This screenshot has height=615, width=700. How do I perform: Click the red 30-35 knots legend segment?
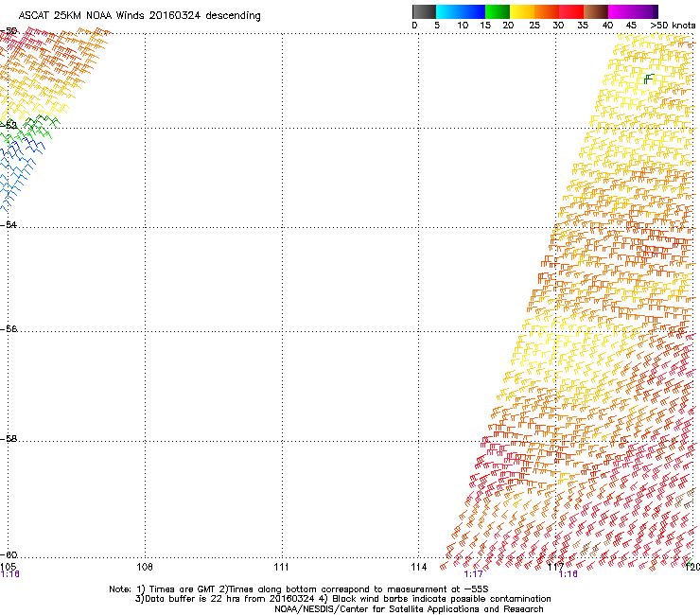pyautogui.click(x=571, y=11)
